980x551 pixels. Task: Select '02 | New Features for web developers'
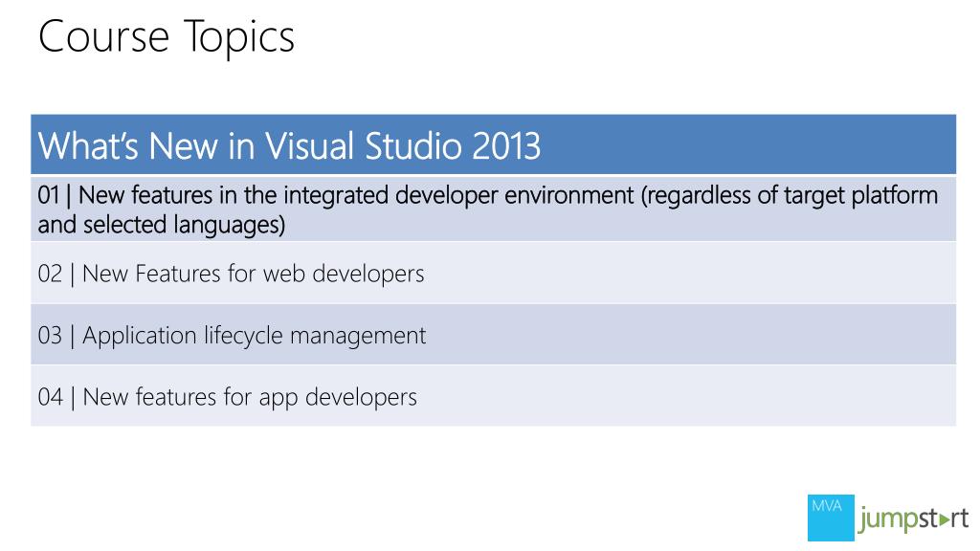tap(493, 273)
